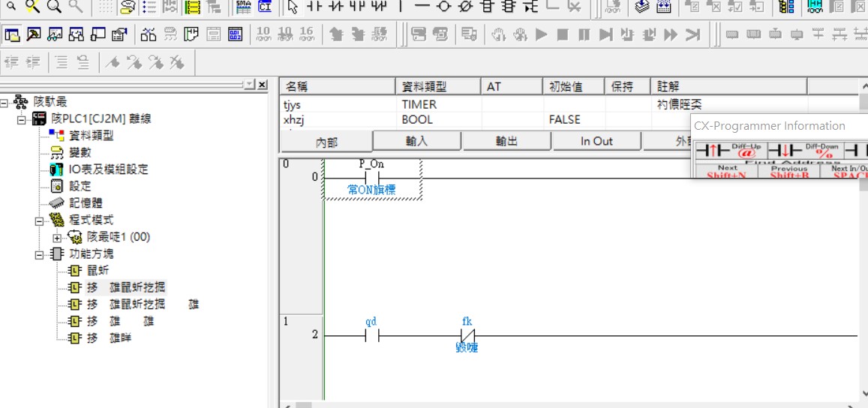Toggle the I/O comment view icon

(x=192, y=7)
